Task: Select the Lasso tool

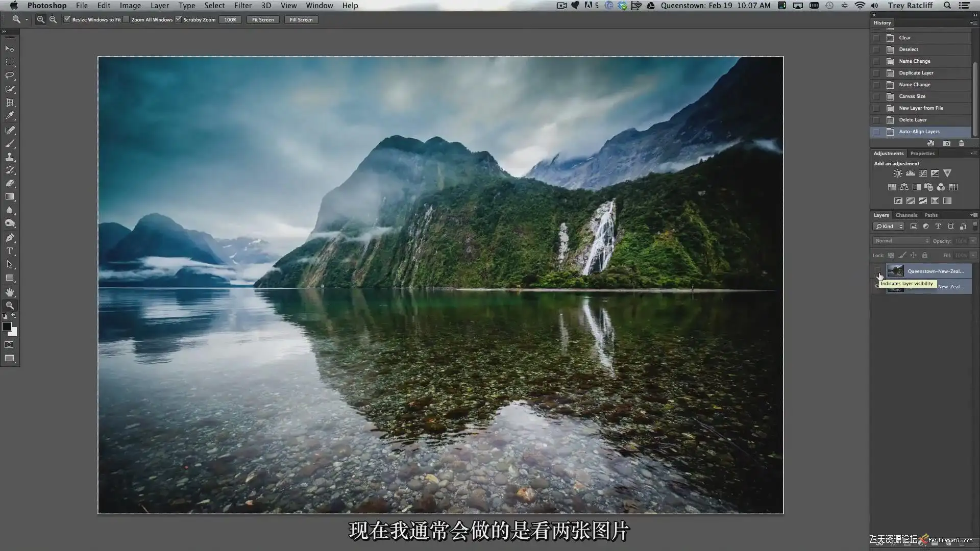Action: (x=10, y=76)
